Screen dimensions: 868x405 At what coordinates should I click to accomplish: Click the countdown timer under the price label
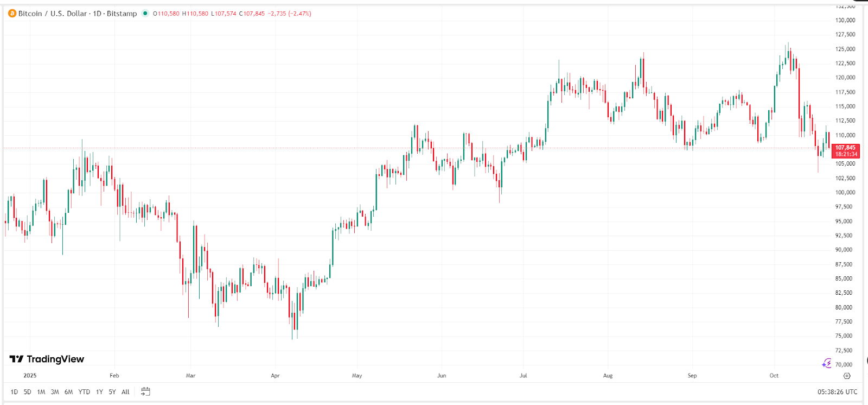click(846, 154)
